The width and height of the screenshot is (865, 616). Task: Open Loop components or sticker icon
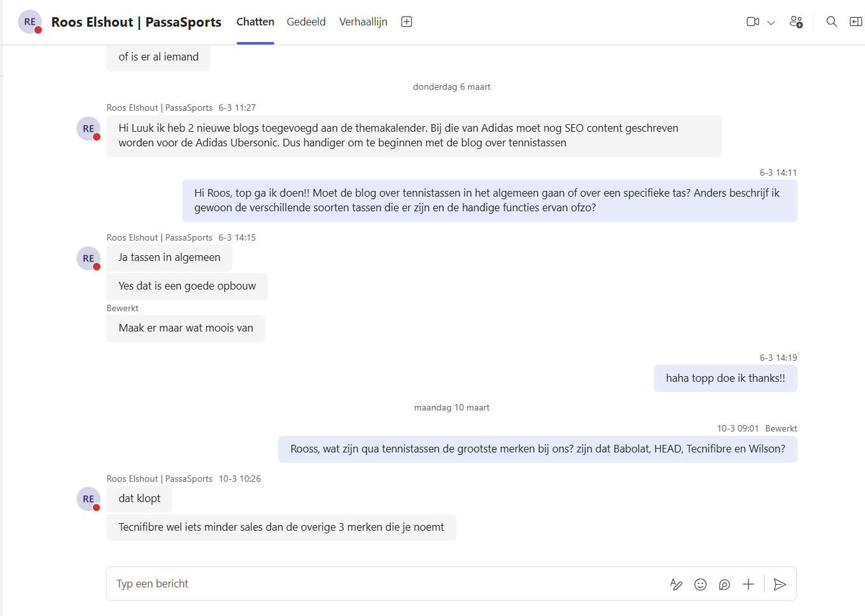[x=724, y=584]
